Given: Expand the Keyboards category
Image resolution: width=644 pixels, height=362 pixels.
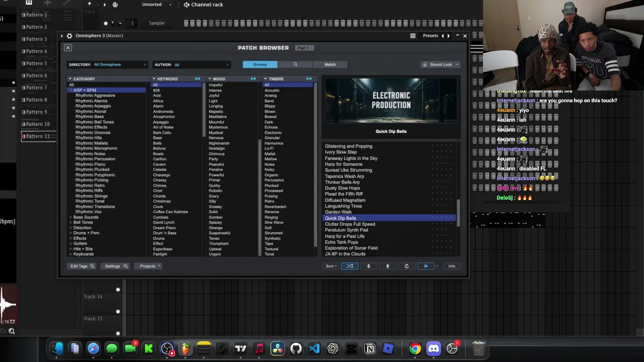Looking at the screenshot, I should point(70,254).
